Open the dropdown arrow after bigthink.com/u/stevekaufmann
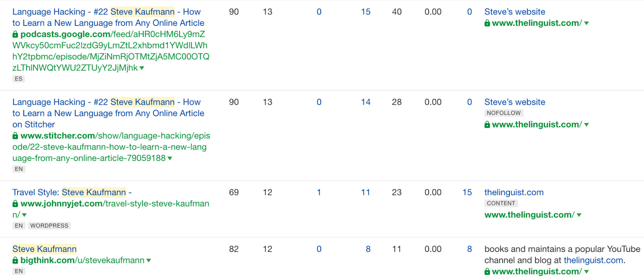This screenshot has width=644, height=280. click(149, 261)
